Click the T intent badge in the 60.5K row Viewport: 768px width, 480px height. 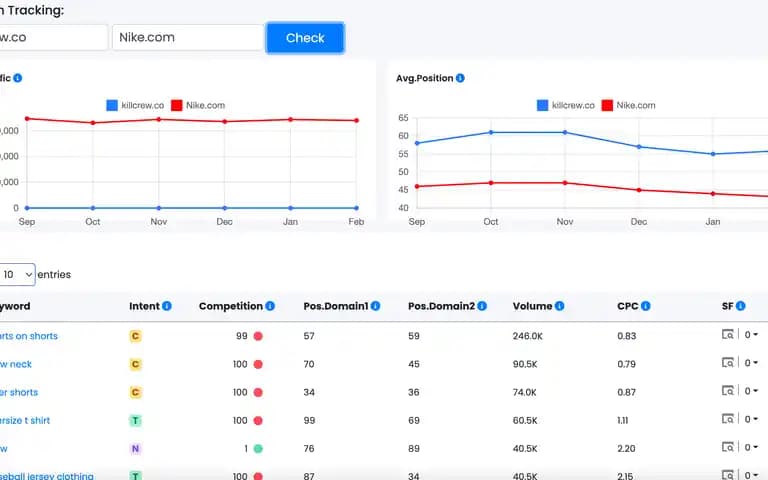135,421
